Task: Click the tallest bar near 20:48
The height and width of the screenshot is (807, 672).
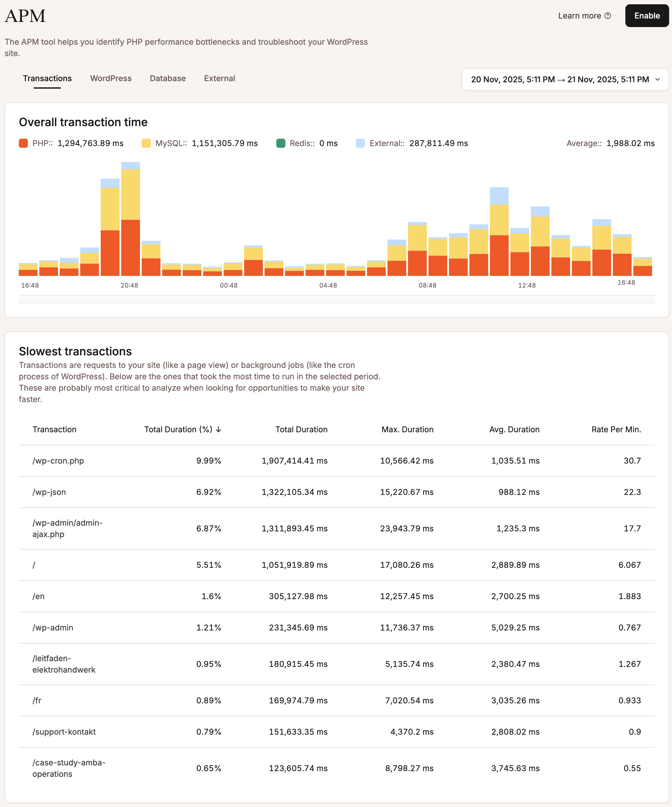Action: click(x=131, y=219)
